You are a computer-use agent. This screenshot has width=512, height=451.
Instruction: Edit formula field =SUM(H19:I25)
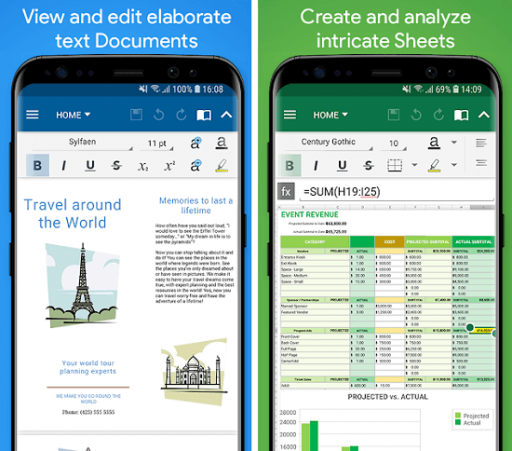396,192
